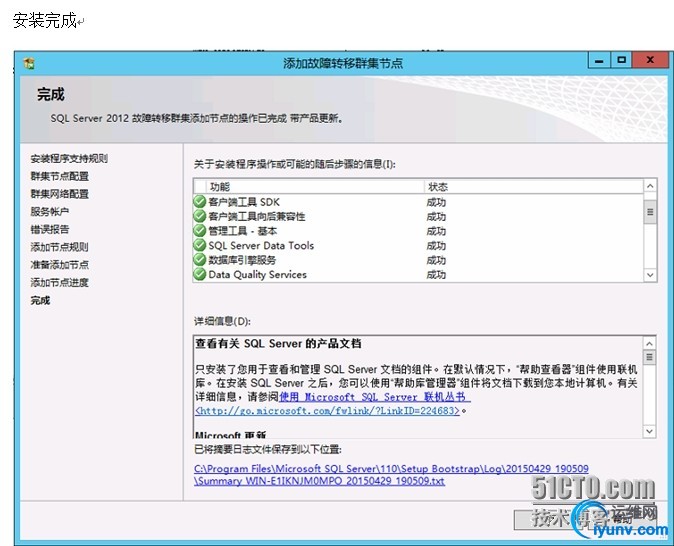Screen dimensions: 674x546
Task: Click the feature list scrollbar thumb
Action: (x=650, y=212)
